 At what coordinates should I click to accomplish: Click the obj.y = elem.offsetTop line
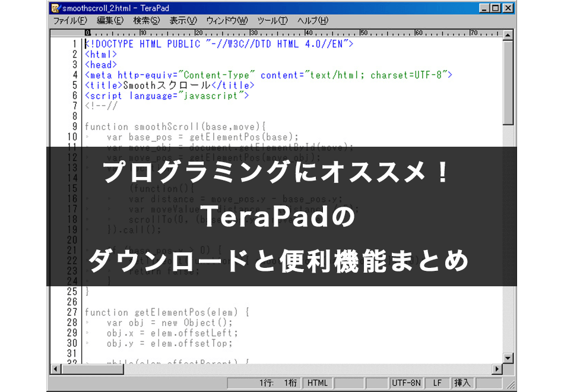pos(169,343)
